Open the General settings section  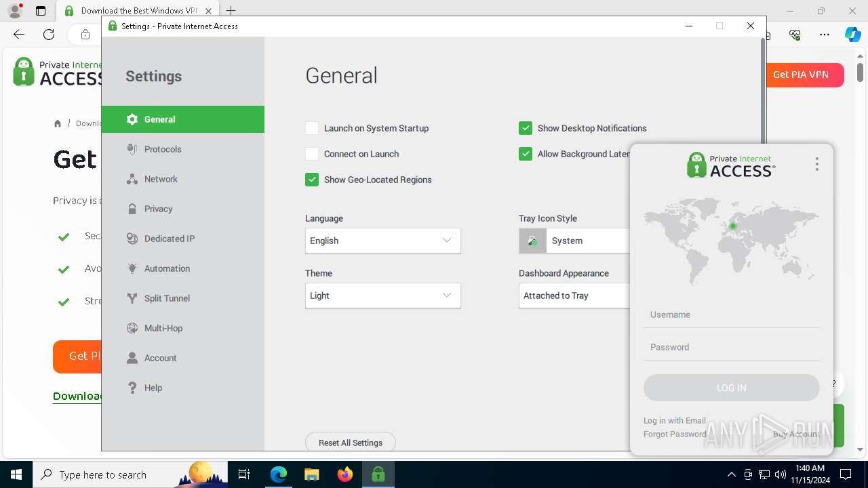182,119
